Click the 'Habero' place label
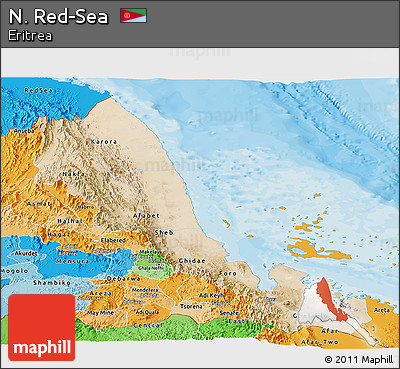This screenshot has width=400, height=369. click(x=86, y=207)
